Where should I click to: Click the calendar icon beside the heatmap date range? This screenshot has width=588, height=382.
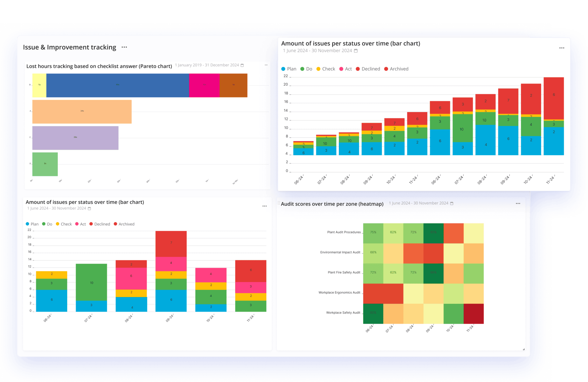point(451,203)
